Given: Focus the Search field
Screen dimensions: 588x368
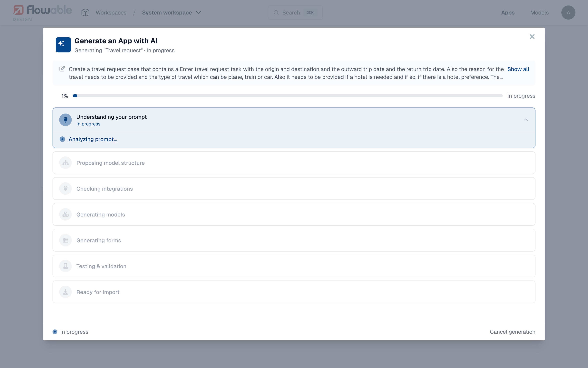Looking at the screenshot, I should (x=295, y=13).
